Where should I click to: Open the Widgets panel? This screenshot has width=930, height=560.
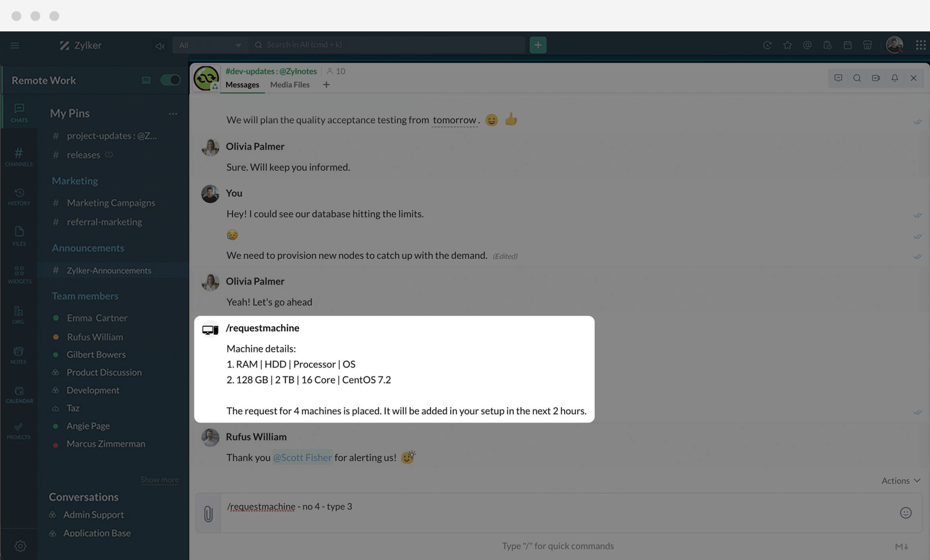tap(18, 275)
